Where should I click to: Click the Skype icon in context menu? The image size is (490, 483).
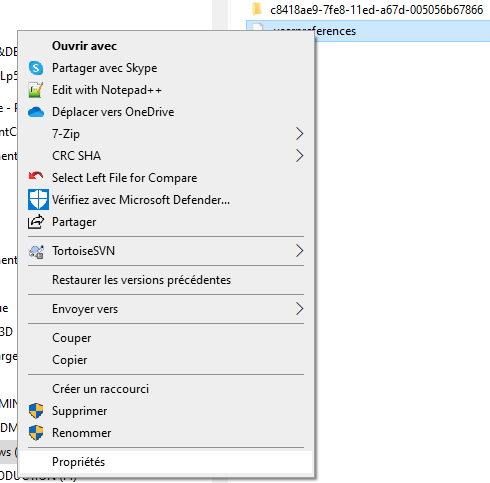(x=36, y=68)
